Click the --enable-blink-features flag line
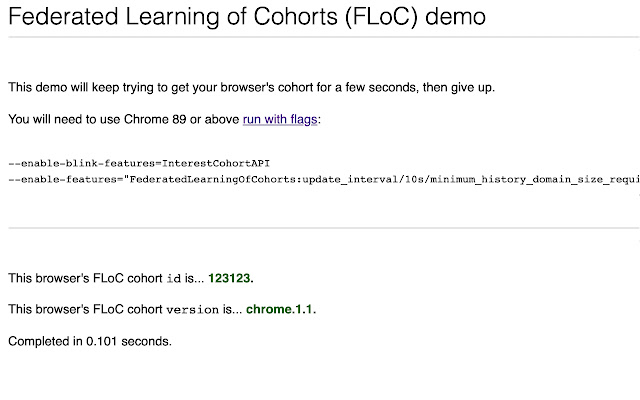Viewport: 640px width, 400px height. click(x=139, y=163)
